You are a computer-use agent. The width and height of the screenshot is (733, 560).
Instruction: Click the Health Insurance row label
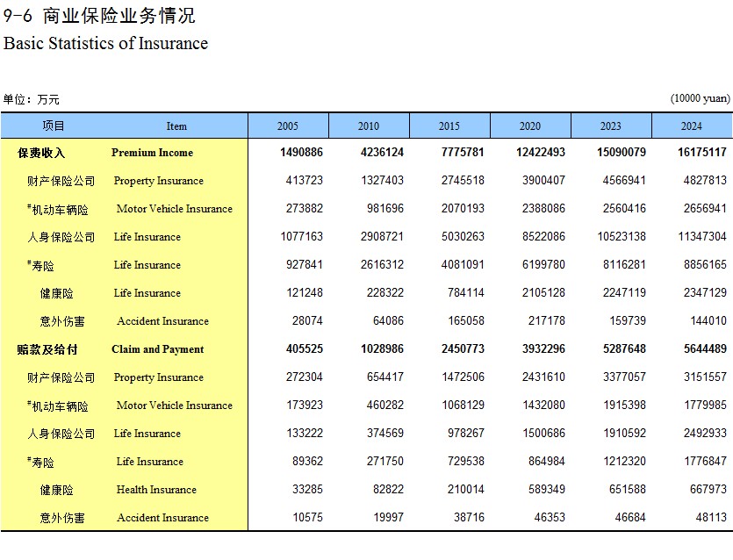coord(156,490)
